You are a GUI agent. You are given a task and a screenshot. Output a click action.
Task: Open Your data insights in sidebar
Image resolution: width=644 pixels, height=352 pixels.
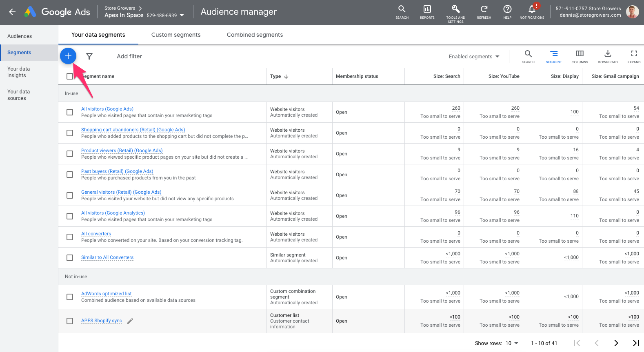(29, 72)
